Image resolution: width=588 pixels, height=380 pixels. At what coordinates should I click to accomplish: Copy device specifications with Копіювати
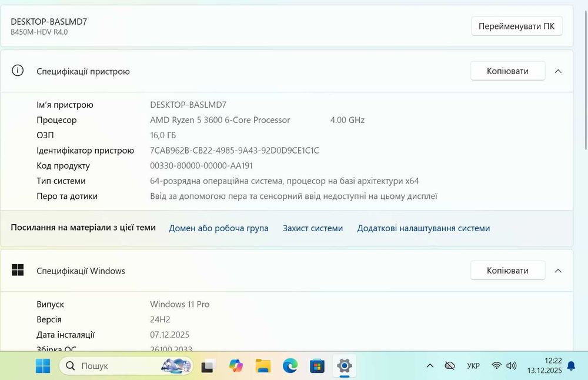508,71
